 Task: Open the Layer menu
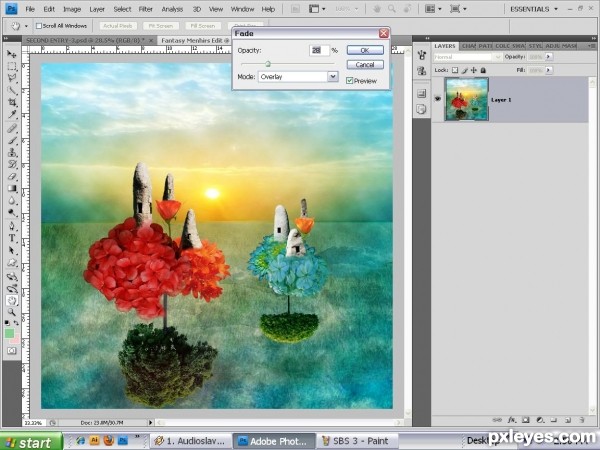pos(97,9)
